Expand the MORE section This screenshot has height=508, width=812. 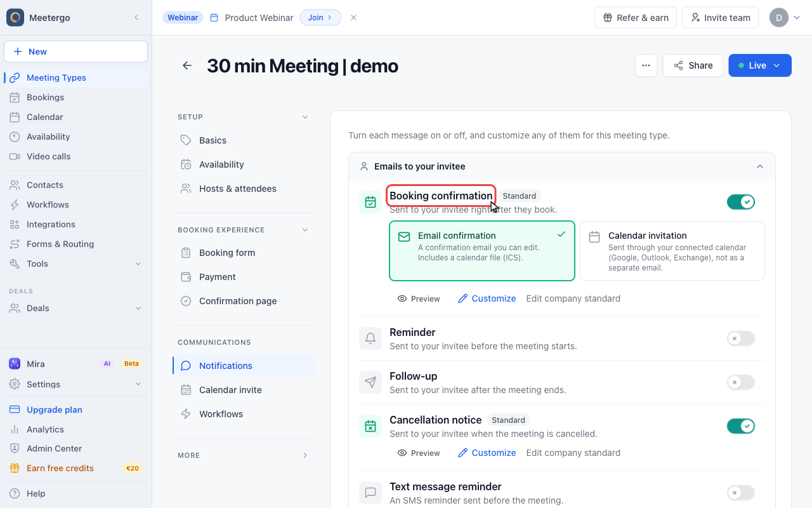(x=305, y=455)
